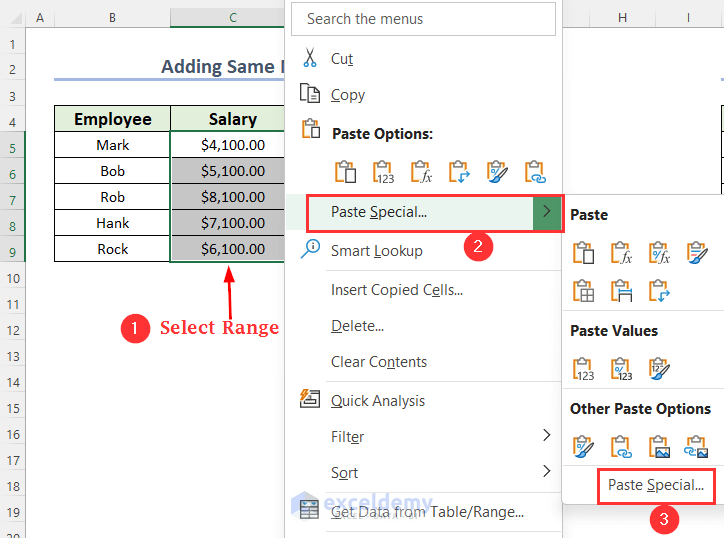Select Clear Contents in context menu

(x=378, y=362)
